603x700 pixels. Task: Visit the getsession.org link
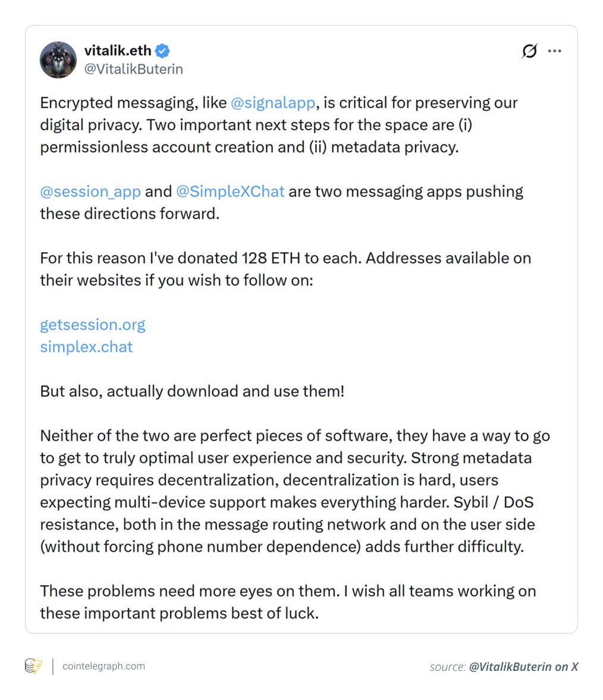[x=92, y=325]
